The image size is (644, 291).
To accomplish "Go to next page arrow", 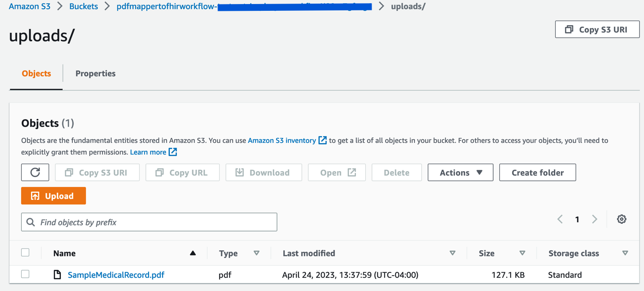I will click(594, 219).
